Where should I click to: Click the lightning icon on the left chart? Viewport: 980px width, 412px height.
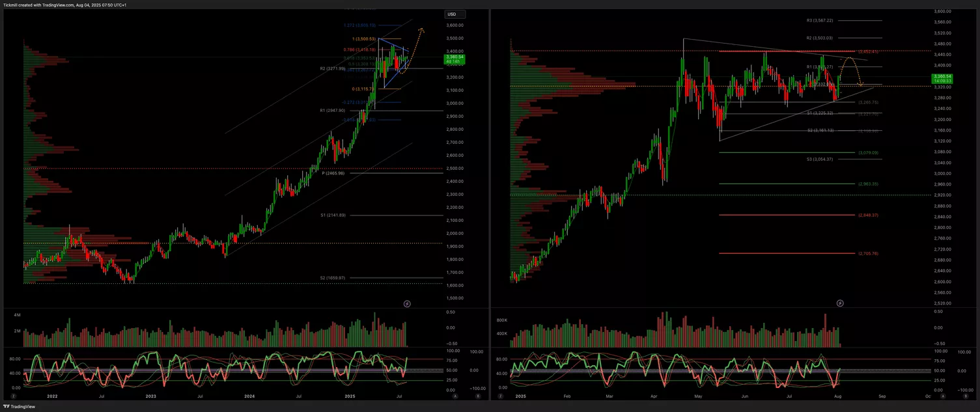408,303
